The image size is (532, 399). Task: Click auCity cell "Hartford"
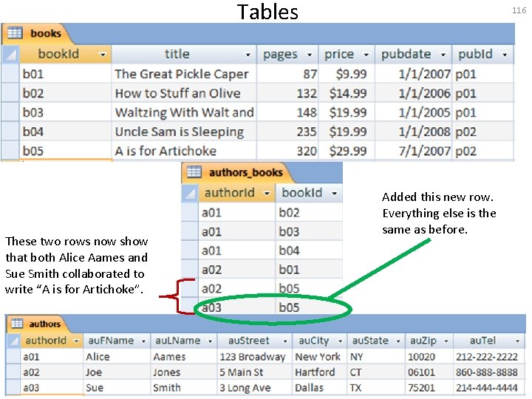[x=319, y=372]
